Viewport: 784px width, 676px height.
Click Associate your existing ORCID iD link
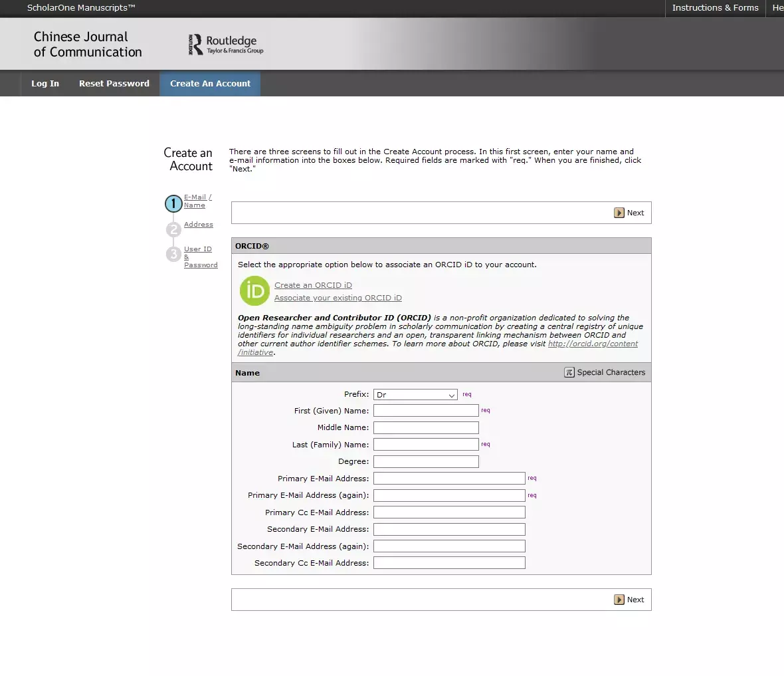click(x=338, y=298)
